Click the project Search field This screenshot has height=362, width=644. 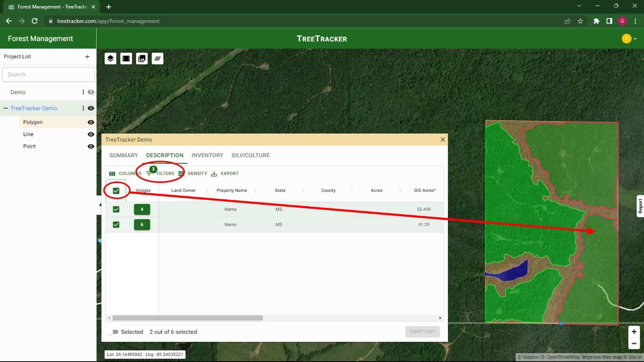[48, 74]
